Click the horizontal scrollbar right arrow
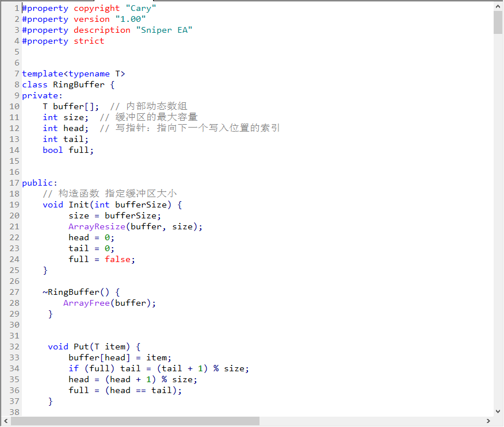The height and width of the screenshot is (427, 504). (x=488, y=421)
